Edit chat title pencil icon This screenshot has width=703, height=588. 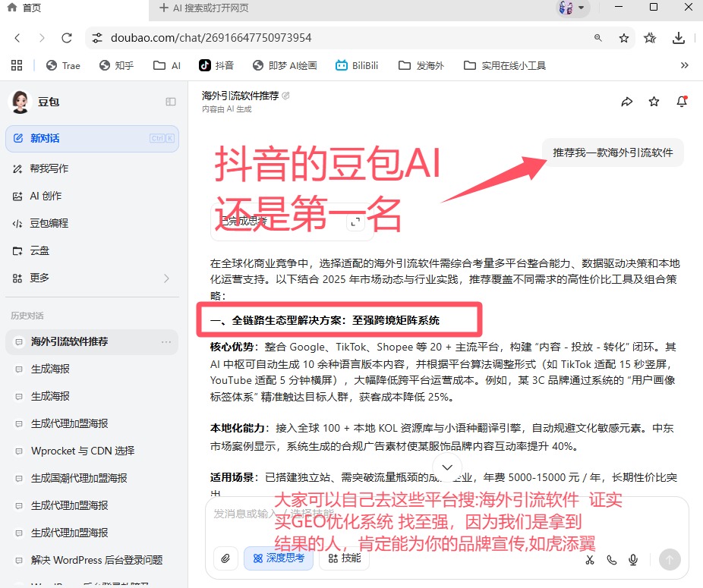pyautogui.click(x=286, y=96)
